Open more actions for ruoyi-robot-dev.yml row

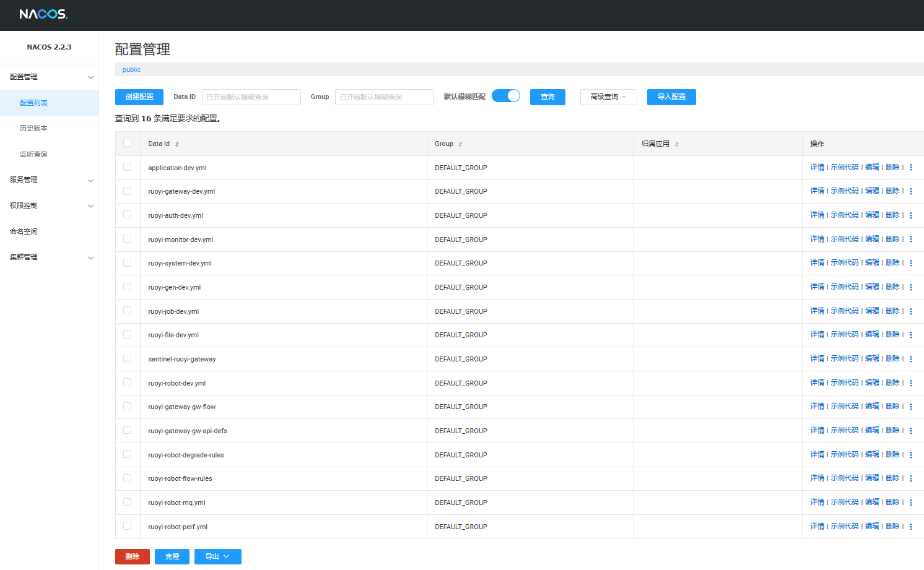point(911,383)
